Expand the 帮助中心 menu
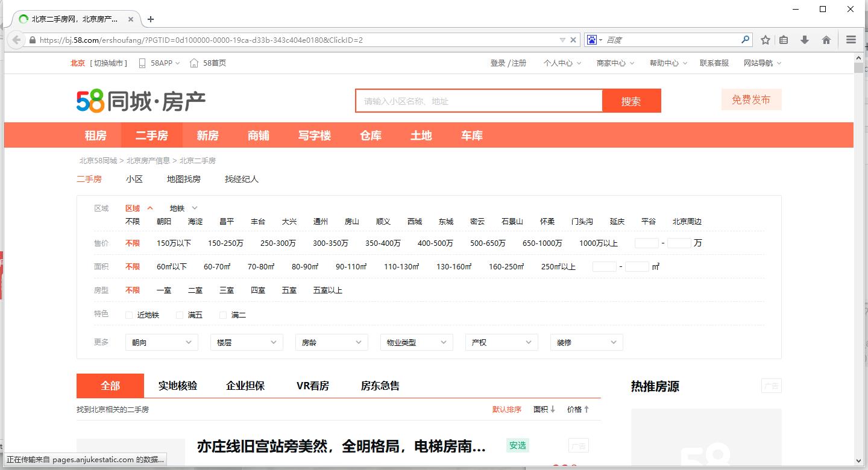Screen dimensions: 868x470 pyautogui.click(x=668, y=63)
